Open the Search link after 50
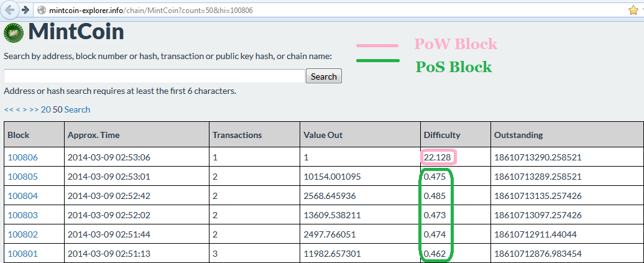Image resolution: width=644 pixels, height=263 pixels. [x=77, y=109]
